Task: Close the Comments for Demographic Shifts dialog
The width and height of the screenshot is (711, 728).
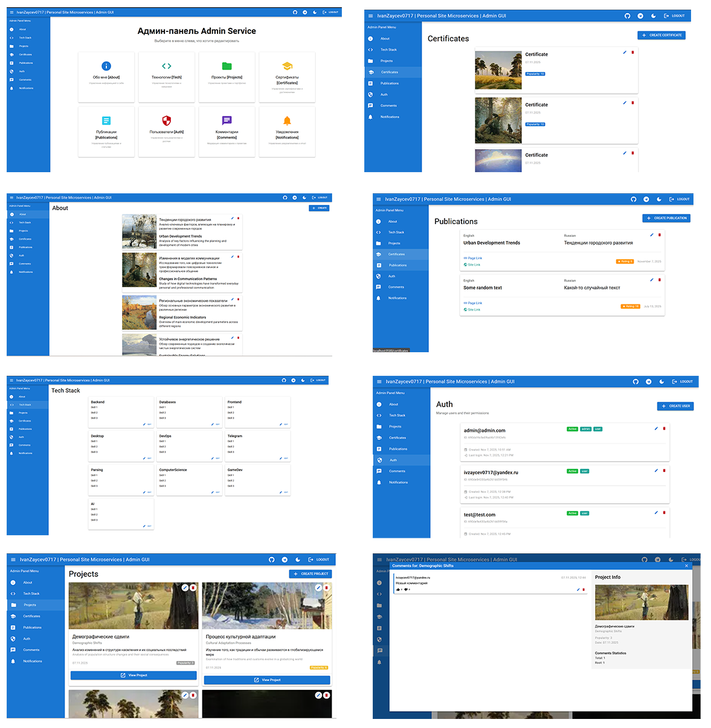Action: (x=686, y=566)
